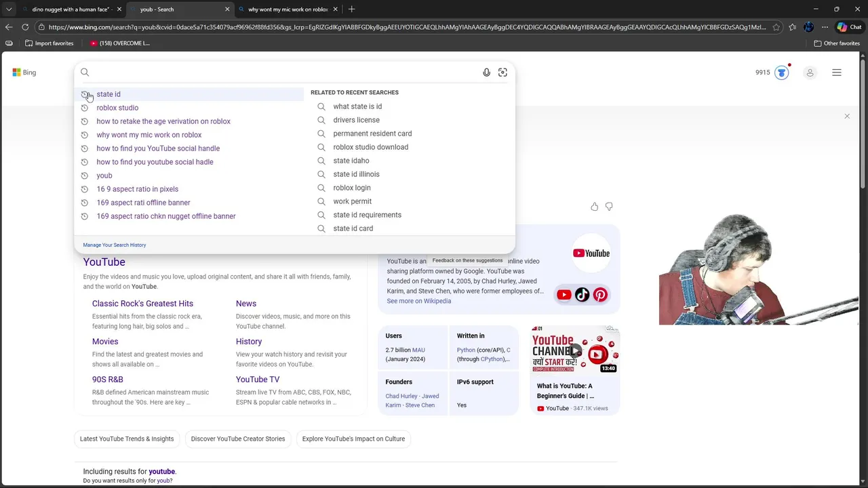Open 'Classic Rock's Greatest Hits' sublink
The height and width of the screenshot is (488, 868).
[142, 304]
